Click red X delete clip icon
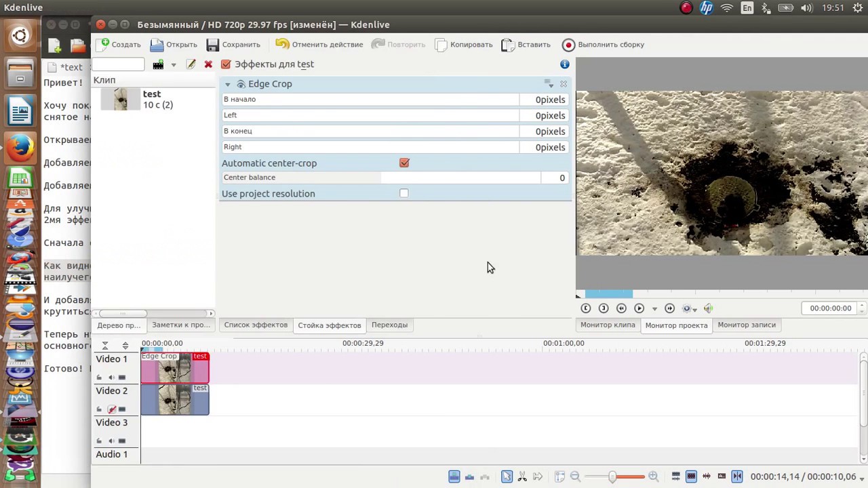 pyautogui.click(x=208, y=64)
